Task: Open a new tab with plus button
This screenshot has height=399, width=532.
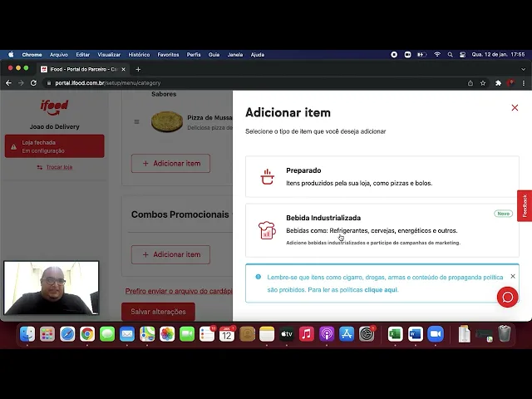Action: 138,69
